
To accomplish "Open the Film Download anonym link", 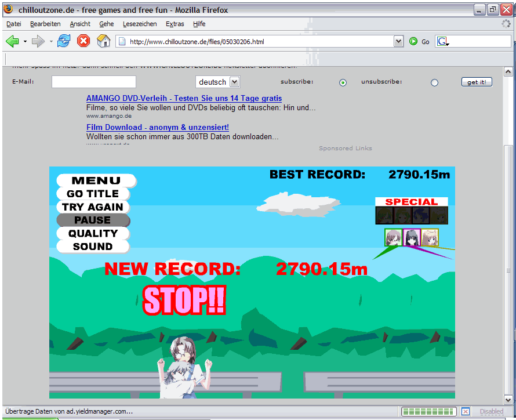I will tap(158, 127).
